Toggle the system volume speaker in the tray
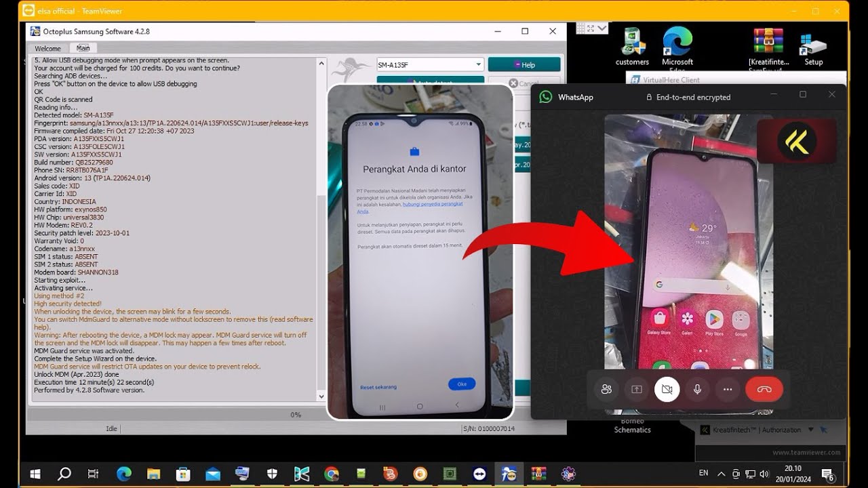 (x=766, y=474)
